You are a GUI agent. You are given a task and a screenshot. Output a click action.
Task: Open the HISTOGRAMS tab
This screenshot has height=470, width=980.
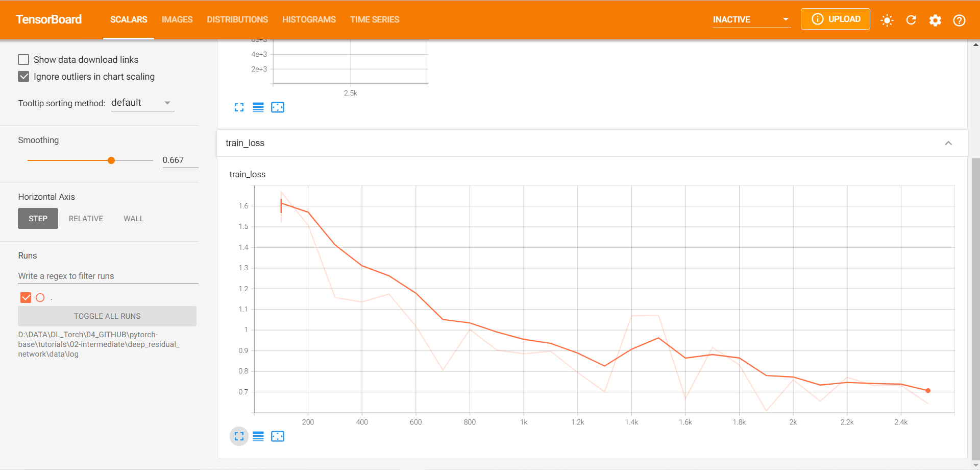pyautogui.click(x=309, y=19)
